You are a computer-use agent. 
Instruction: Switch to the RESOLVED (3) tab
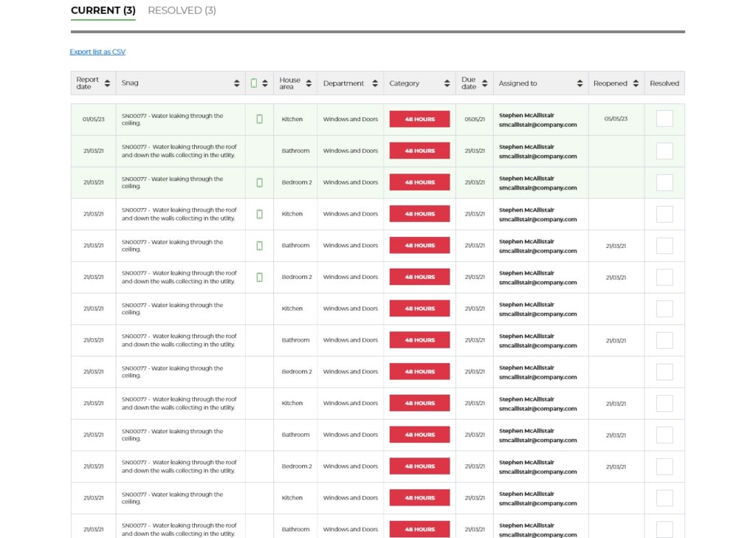point(182,10)
